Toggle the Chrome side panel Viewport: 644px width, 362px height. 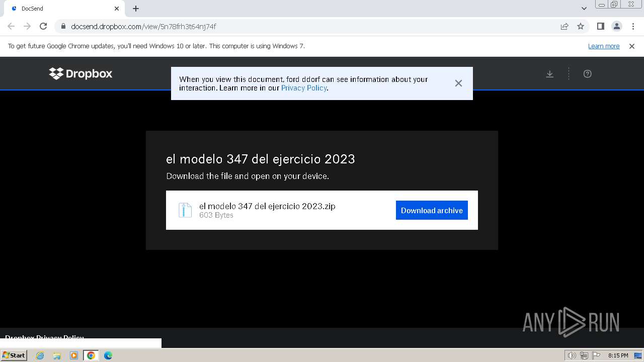[x=601, y=26]
